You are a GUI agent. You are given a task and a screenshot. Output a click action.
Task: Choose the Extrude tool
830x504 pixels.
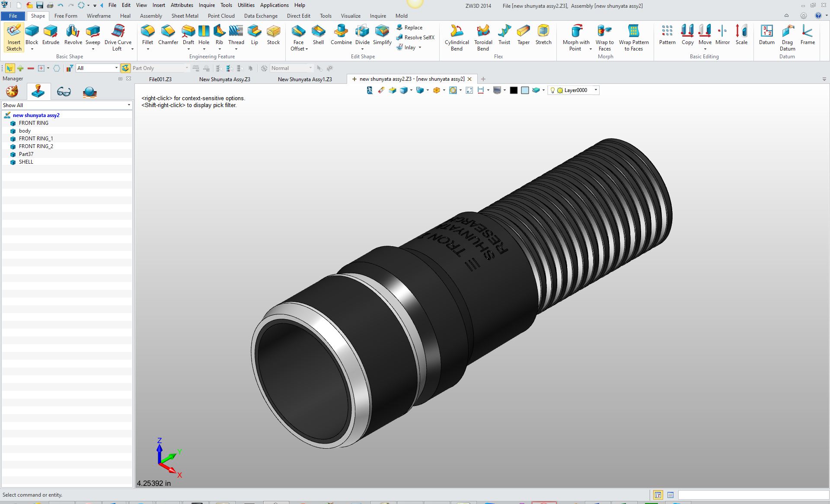click(x=51, y=35)
